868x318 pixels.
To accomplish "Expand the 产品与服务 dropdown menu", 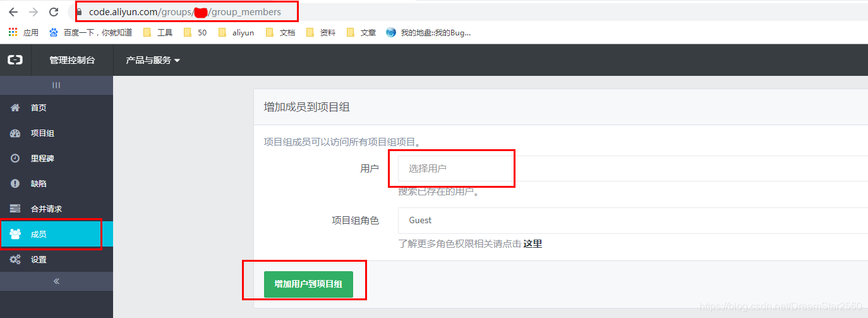I will coord(153,60).
